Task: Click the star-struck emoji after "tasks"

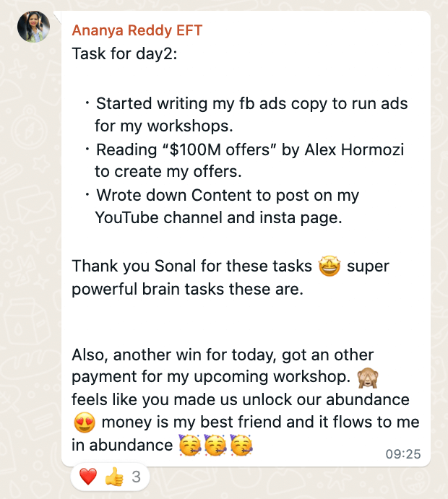Action: coord(329,266)
